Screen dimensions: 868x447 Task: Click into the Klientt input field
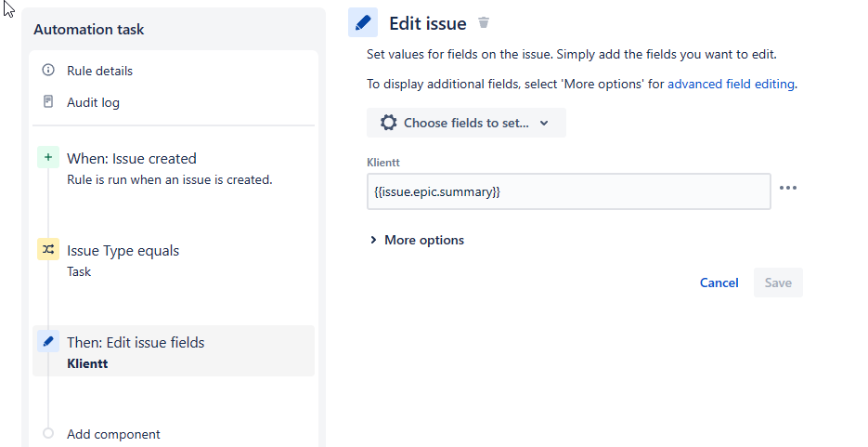[568, 191]
